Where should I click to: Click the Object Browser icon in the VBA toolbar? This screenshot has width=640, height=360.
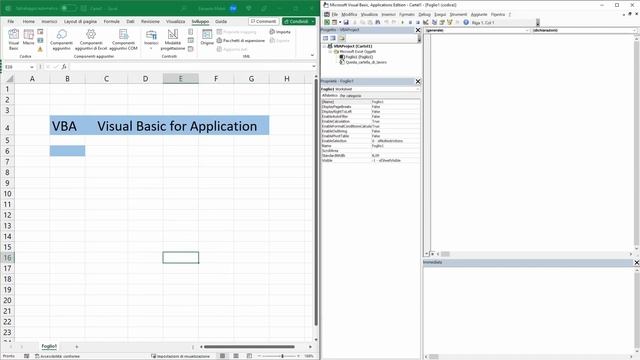(449, 22)
